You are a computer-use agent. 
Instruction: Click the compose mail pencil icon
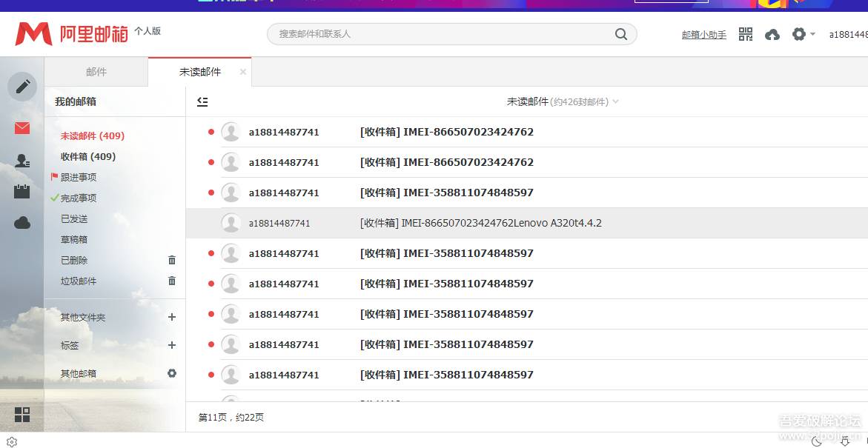22,87
